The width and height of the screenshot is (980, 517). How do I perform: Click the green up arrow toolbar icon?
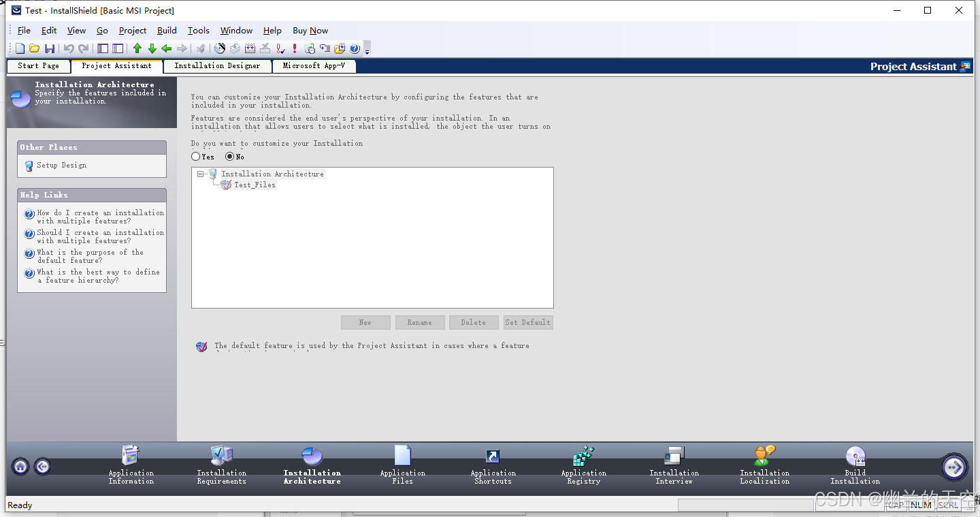pyautogui.click(x=137, y=48)
